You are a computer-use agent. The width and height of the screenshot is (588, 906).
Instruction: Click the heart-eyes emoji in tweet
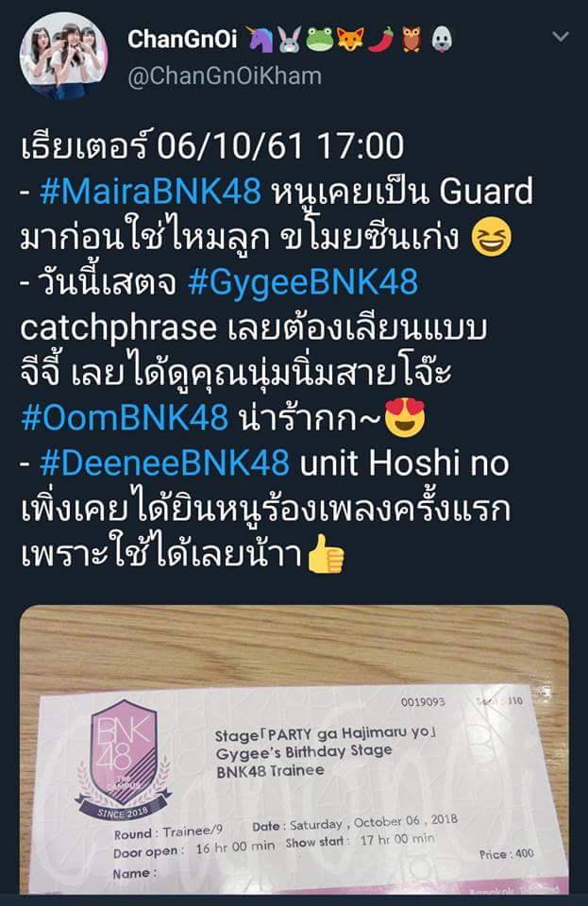click(x=405, y=417)
